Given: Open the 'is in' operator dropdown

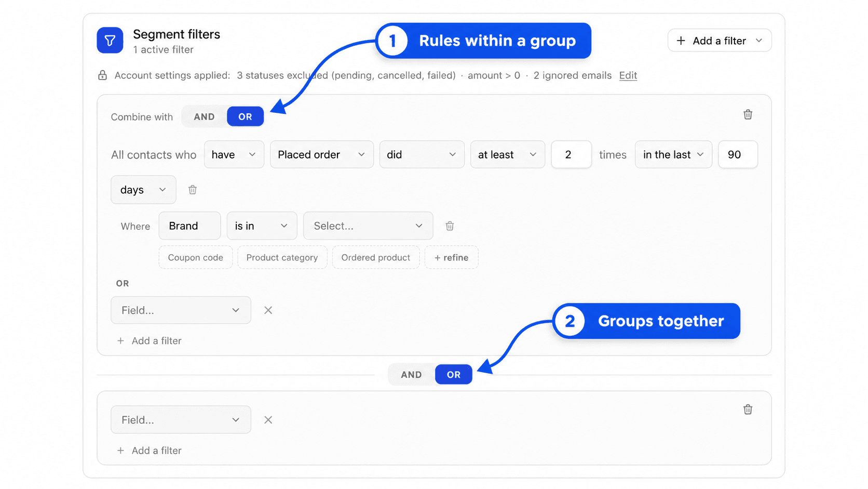Looking at the screenshot, I should 262,226.
